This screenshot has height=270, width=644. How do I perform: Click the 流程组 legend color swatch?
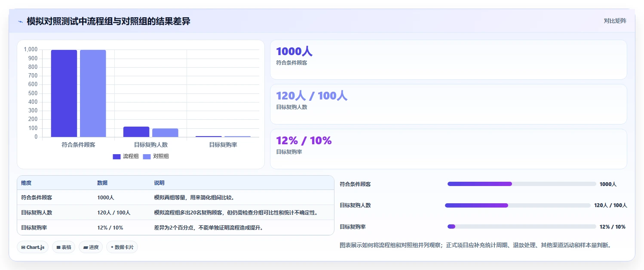pos(117,157)
